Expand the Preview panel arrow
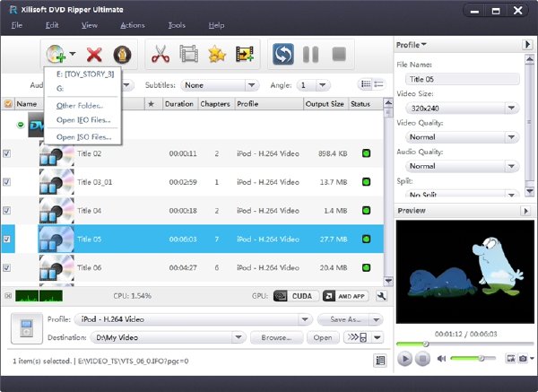 click(525, 211)
